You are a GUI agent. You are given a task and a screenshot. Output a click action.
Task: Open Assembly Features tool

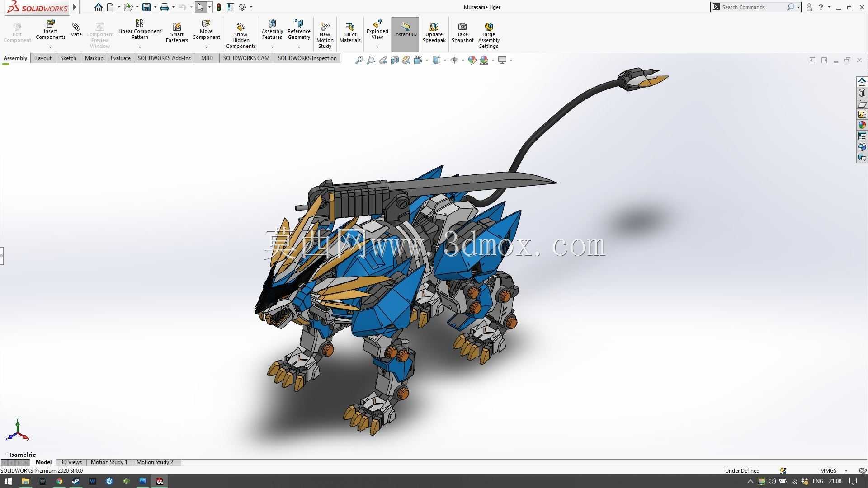tap(272, 30)
